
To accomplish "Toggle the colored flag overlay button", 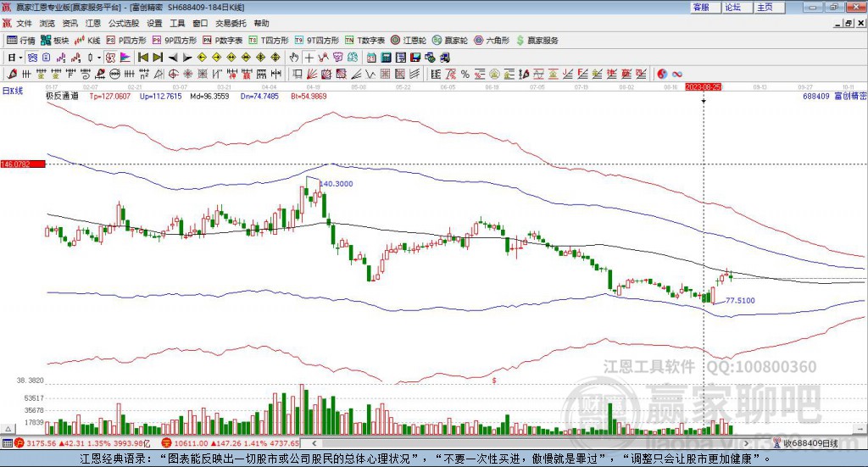I will 125,58.
